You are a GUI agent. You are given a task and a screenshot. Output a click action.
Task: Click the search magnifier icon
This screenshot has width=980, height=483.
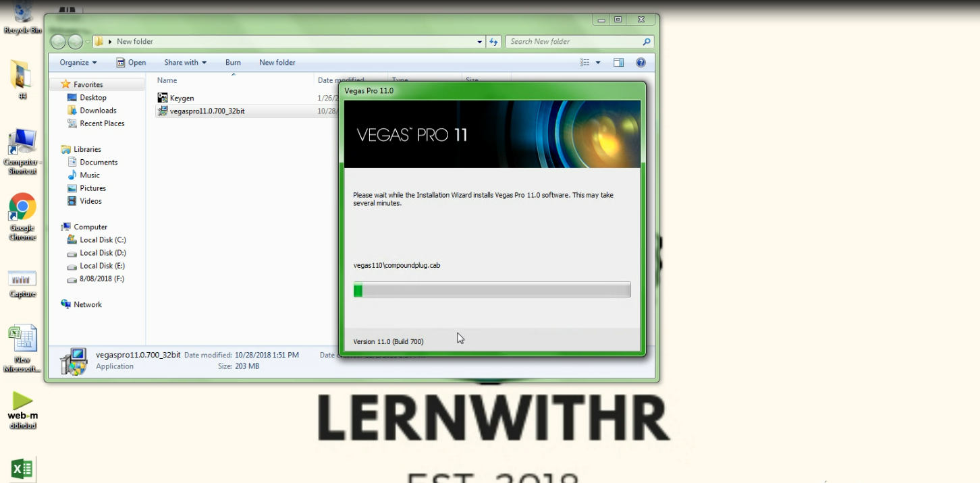tap(647, 42)
